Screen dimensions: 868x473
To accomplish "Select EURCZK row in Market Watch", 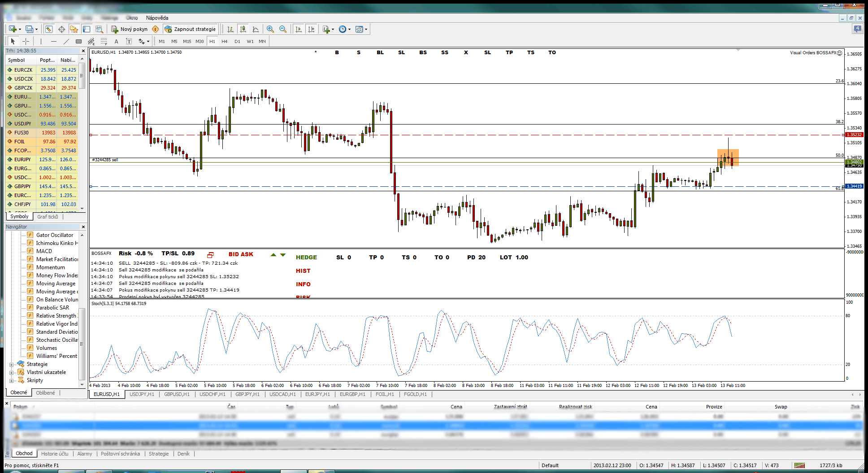I will (42, 70).
